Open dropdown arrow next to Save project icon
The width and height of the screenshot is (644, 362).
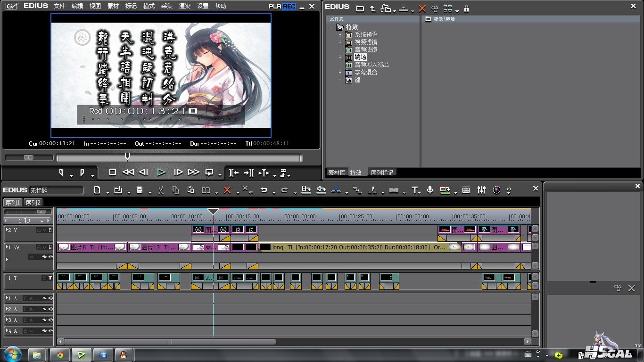(x=150, y=192)
